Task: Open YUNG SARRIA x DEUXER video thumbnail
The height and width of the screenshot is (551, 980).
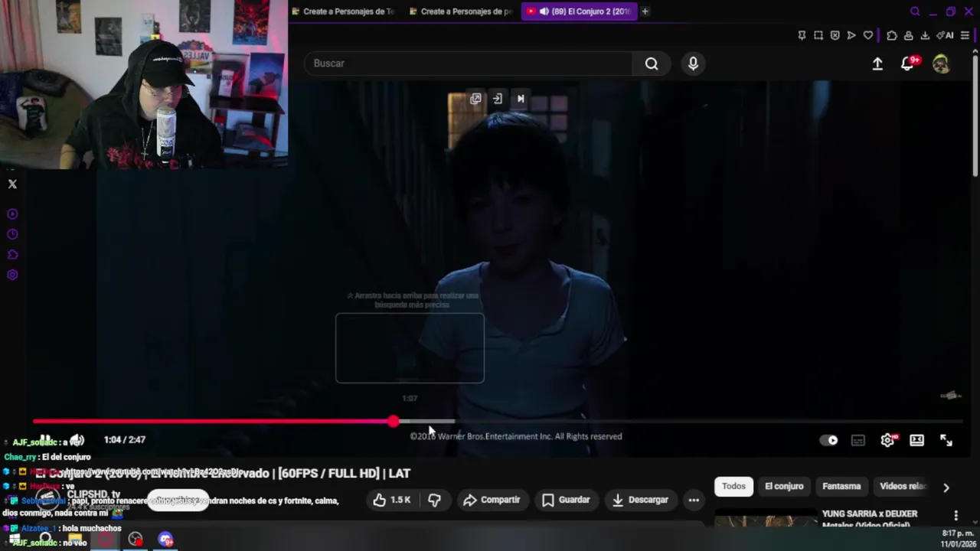Action: [x=766, y=520]
